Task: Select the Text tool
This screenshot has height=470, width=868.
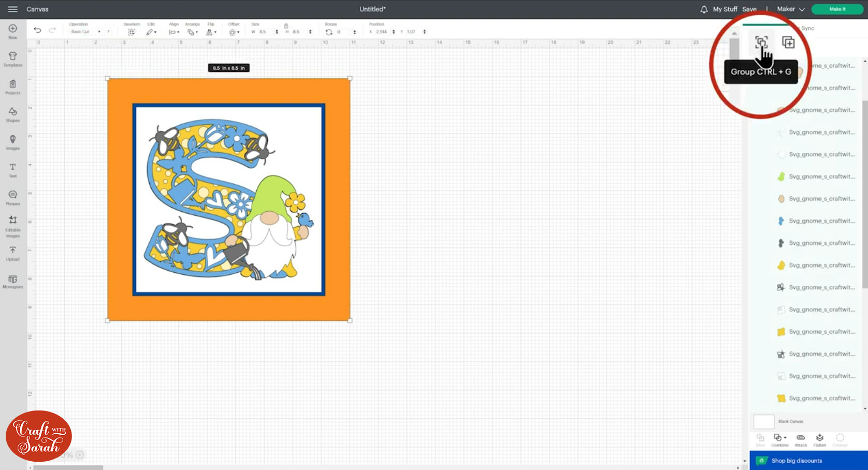Action: pyautogui.click(x=13, y=170)
